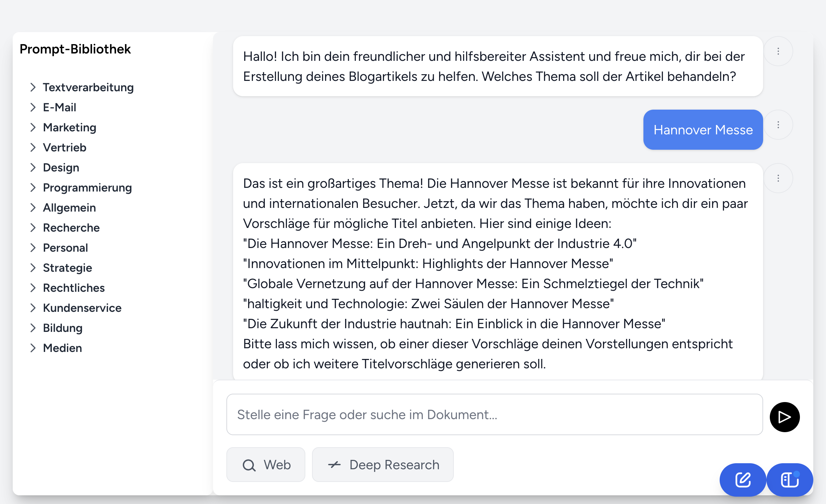826x504 pixels.
Task: Click title 'Die Zukunft der Industrie hautnah'
Action: click(454, 324)
